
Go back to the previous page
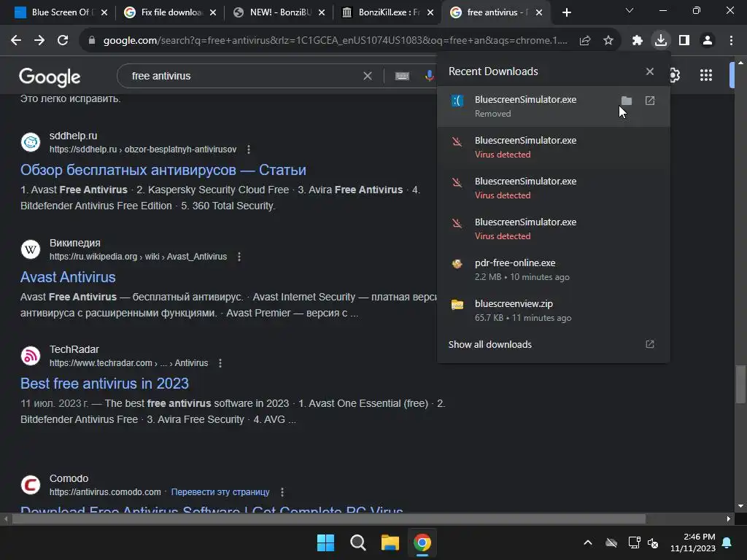tap(16, 41)
